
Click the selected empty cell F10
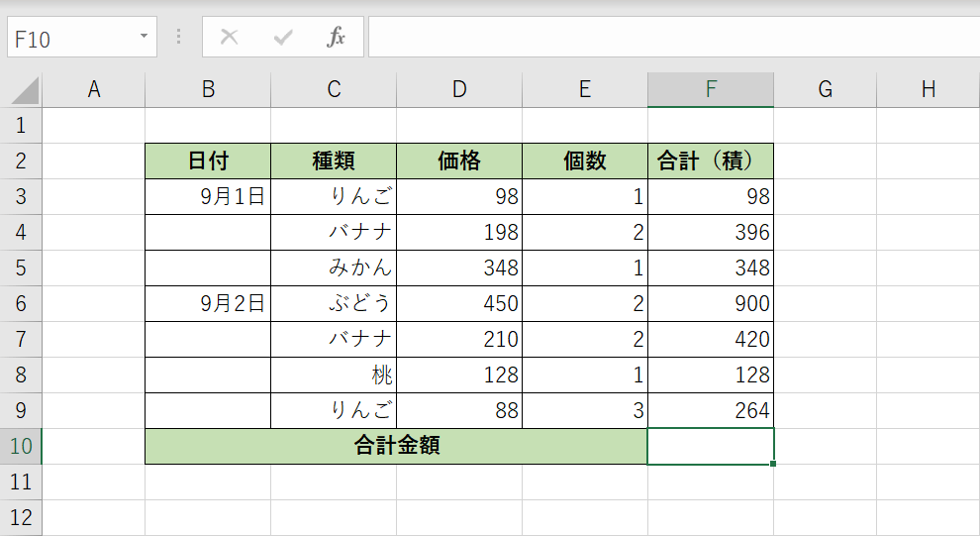[x=711, y=447]
